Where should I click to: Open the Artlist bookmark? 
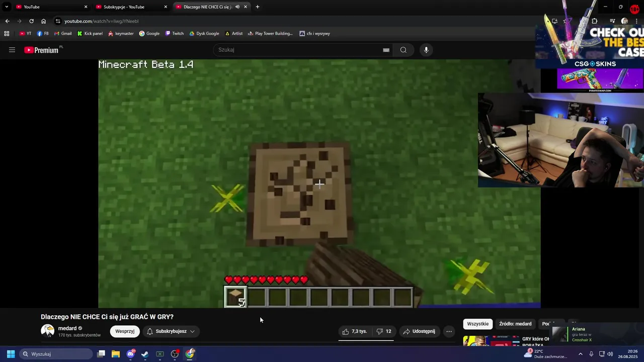(x=233, y=34)
